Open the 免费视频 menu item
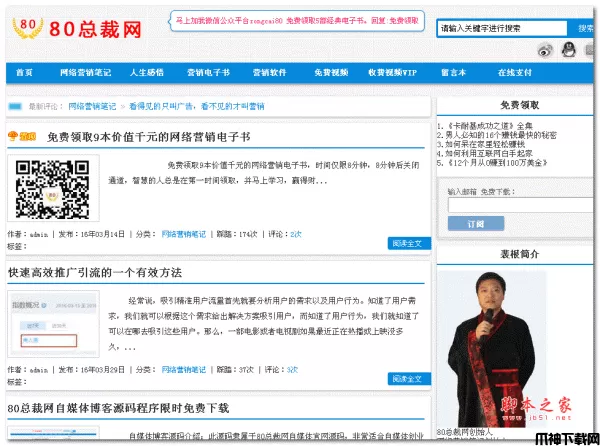Image resolution: width=600 pixels, height=446 pixels. 331,73
